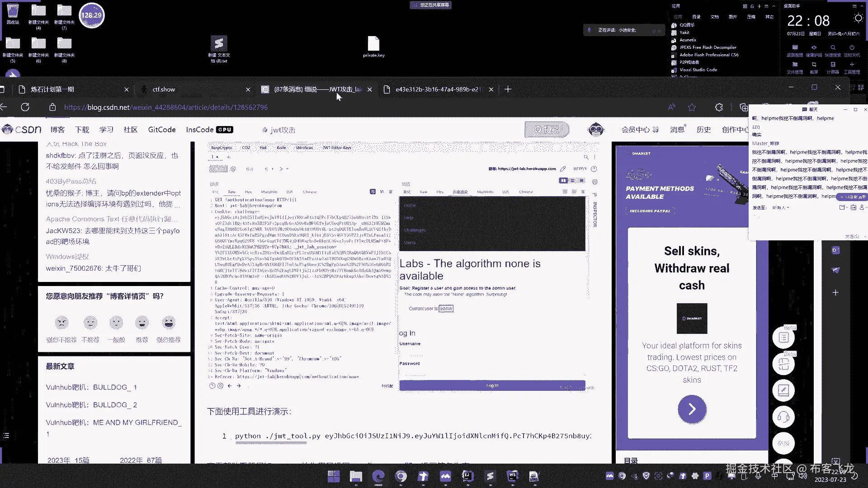Image resolution: width=868 pixels, height=488 pixels.
Task: Click the plus button in Edge sidebar
Action: (x=835, y=293)
